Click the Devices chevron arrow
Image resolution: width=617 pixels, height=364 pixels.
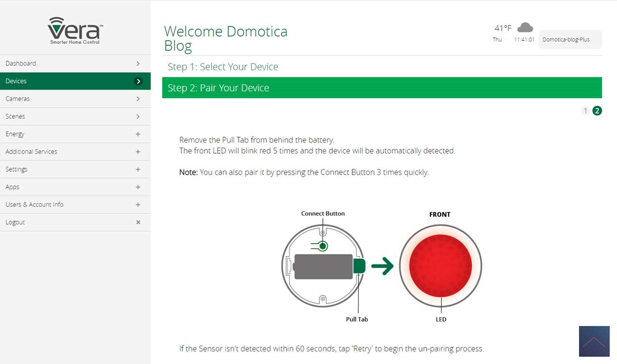[138, 81]
